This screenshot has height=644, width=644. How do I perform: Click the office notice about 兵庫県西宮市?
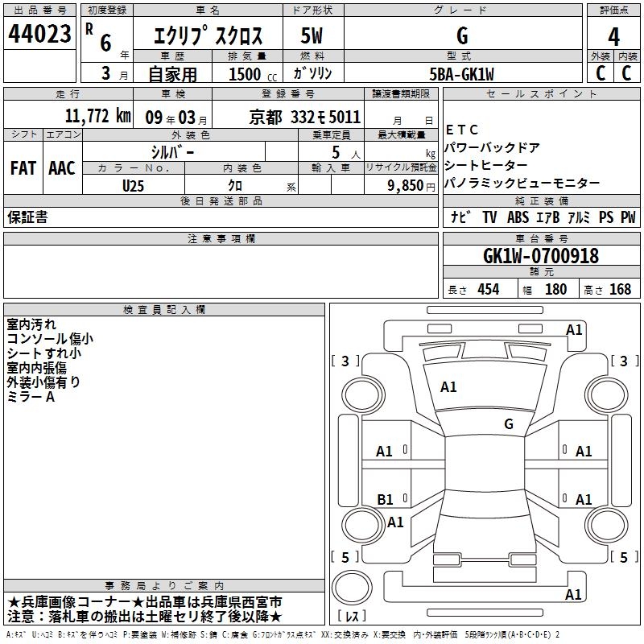tap(145, 602)
